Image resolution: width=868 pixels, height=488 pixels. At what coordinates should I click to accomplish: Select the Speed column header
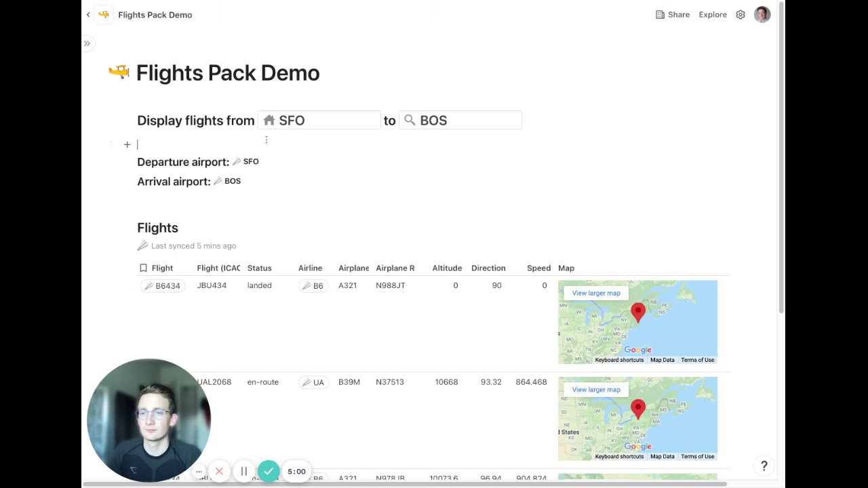pos(539,268)
